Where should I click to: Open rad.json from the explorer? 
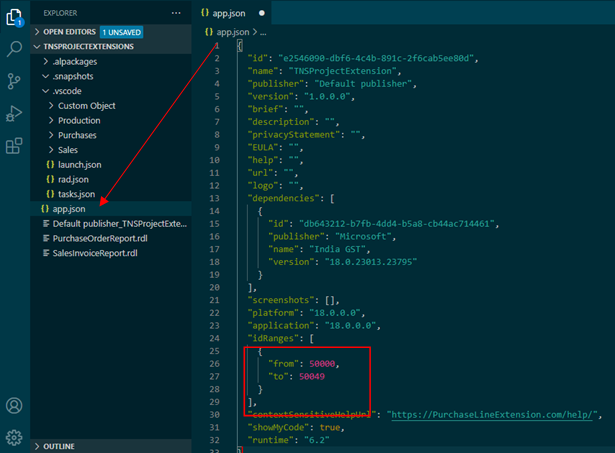click(x=73, y=179)
